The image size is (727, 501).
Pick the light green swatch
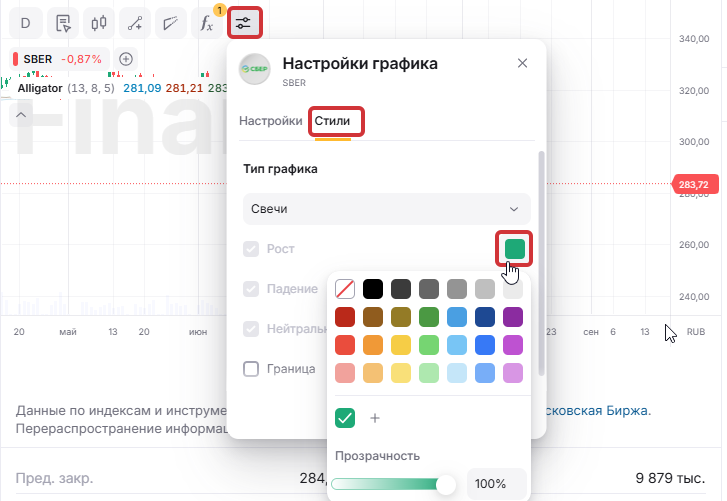429,345
